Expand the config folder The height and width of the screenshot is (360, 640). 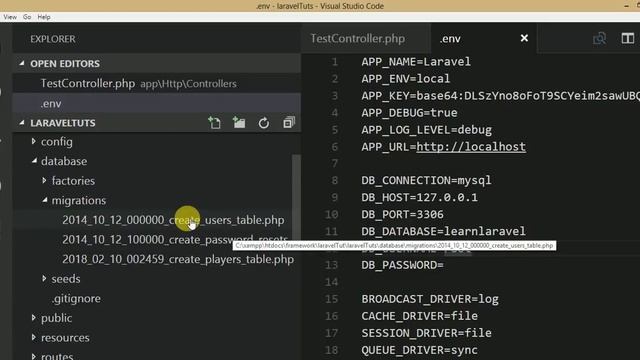click(x=57, y=142)
